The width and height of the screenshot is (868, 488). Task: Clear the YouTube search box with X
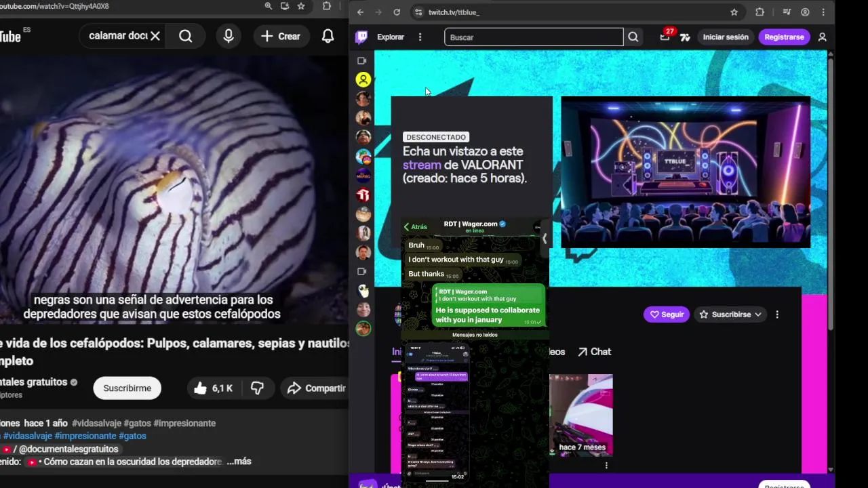155,36
